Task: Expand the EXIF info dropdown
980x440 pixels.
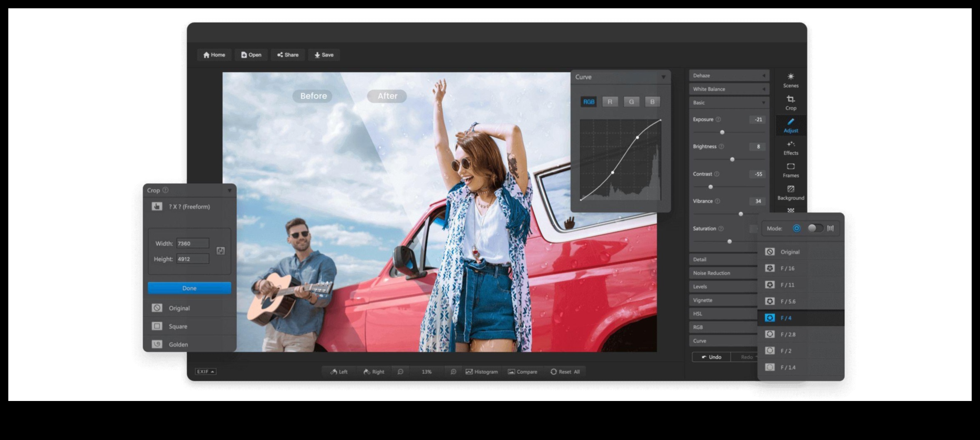Action: click(206, 372)
